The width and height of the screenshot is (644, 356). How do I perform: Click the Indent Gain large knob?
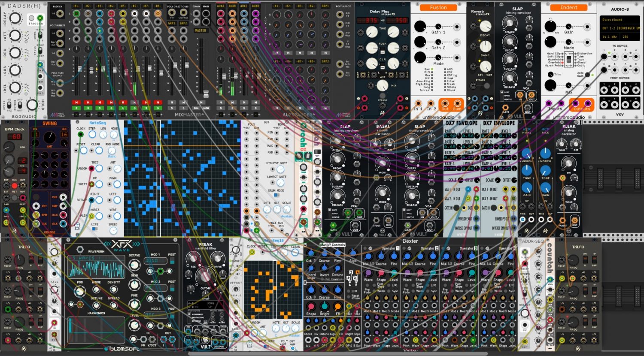click(x=550, y=27)
